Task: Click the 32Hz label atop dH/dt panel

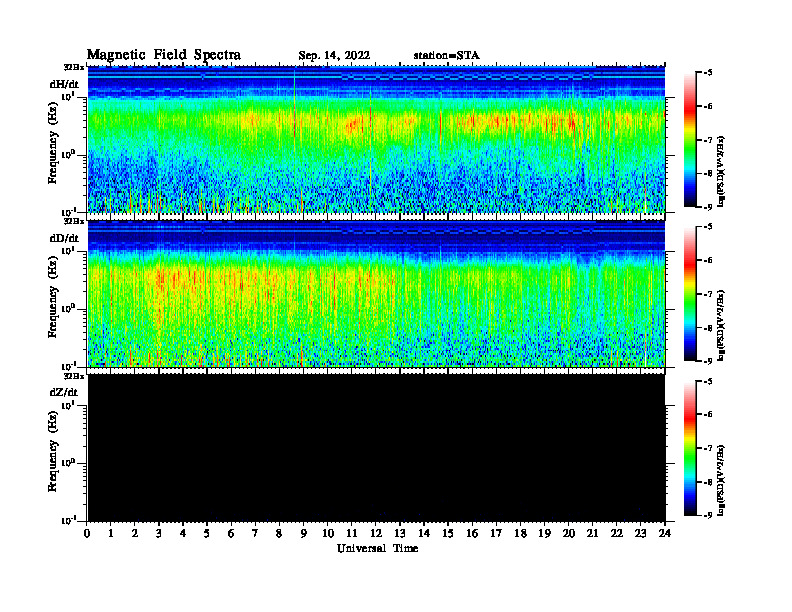Action: pyautogui.click(x=74, y=67)
